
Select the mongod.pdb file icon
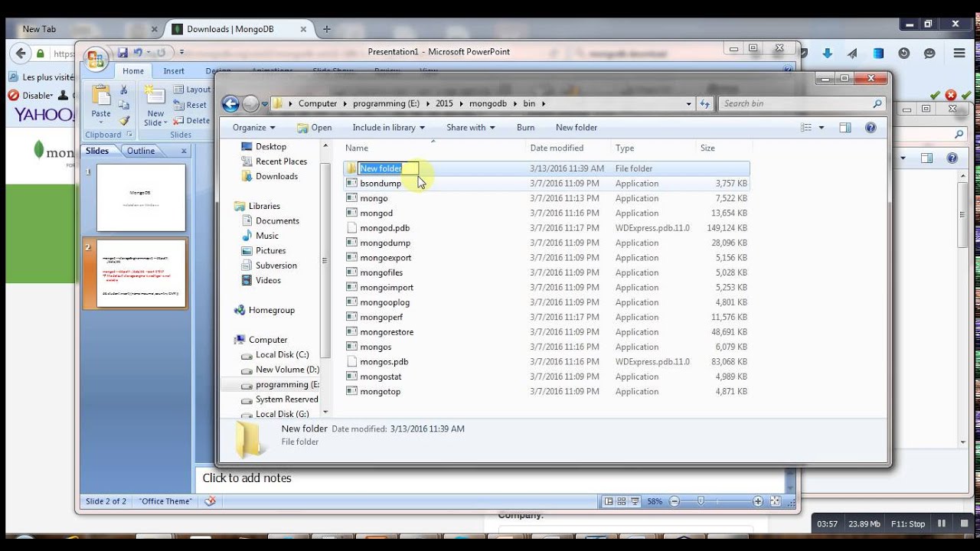[x=351, y=228]
